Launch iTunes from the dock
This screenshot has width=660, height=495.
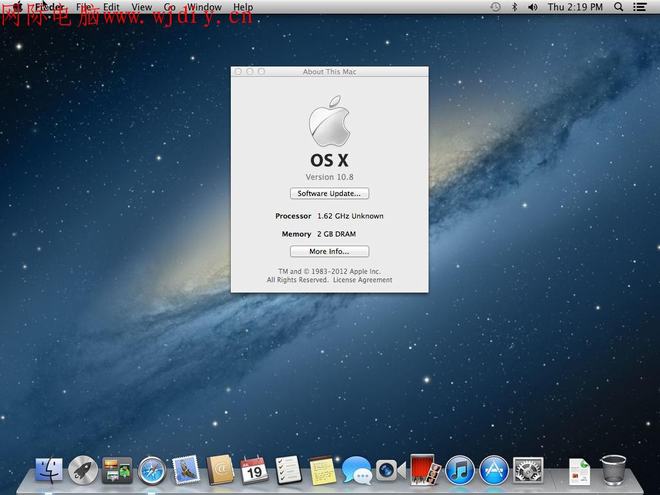[x=459, y=469]
